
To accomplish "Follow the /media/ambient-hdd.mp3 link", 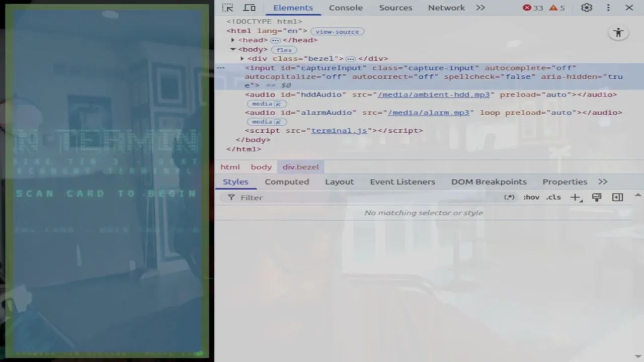I will (434, 95).
